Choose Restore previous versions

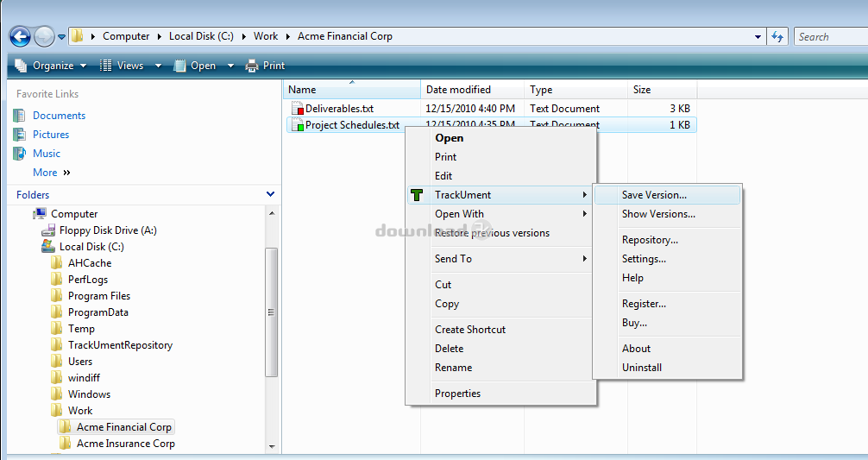click(x=492, y=233)
